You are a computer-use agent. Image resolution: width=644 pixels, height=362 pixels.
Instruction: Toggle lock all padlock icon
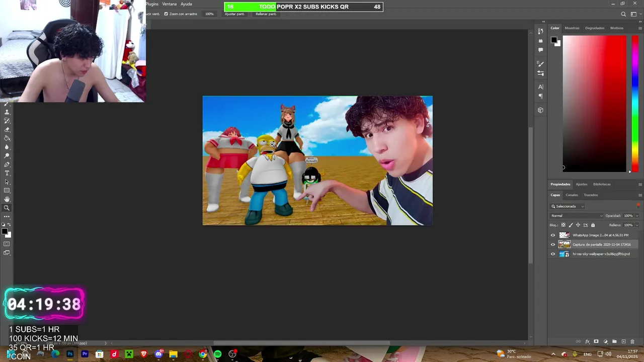pyautogui.click(x=593, y=225)
